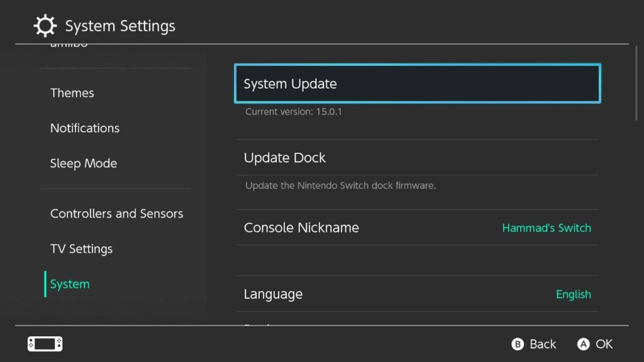Open Controllers and Sensors settings

tap(116, 214)
